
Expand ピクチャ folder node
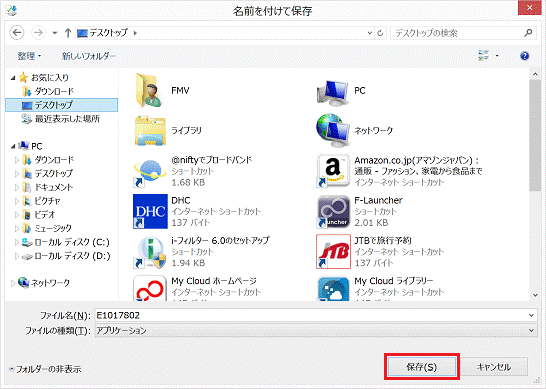pos(16,201)
